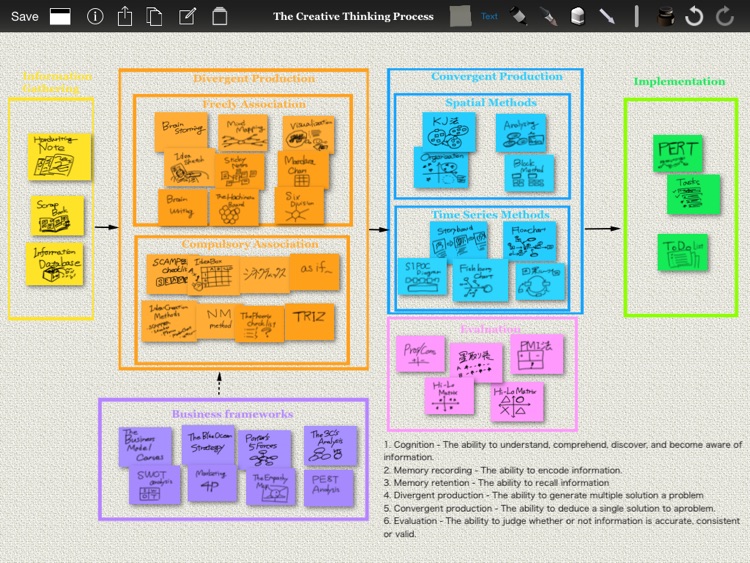The height and width of the screenshot is (563, 750).
Task: Select the PMI method pink sticky
Action: 537,353
